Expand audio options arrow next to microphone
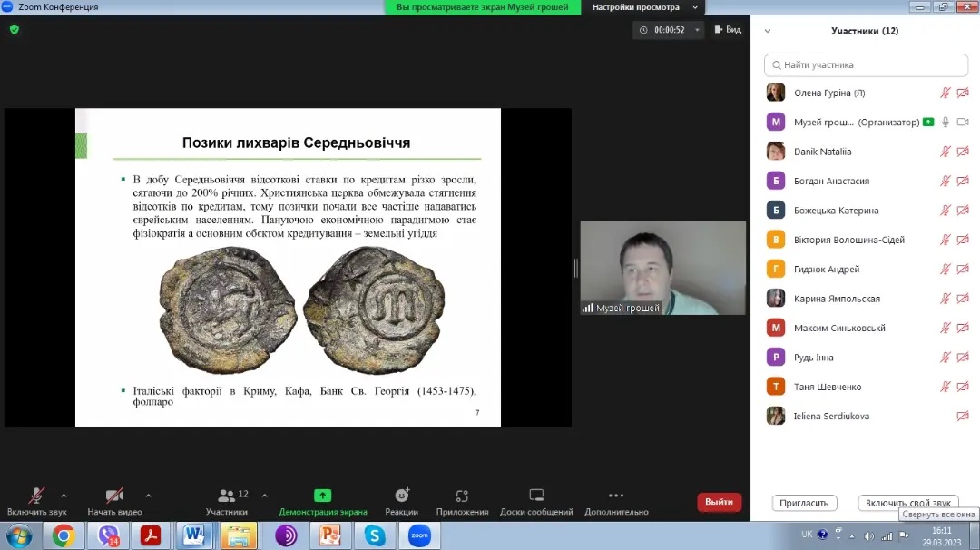980x550 pixels. pyautogui.click(x=64, y=496)
